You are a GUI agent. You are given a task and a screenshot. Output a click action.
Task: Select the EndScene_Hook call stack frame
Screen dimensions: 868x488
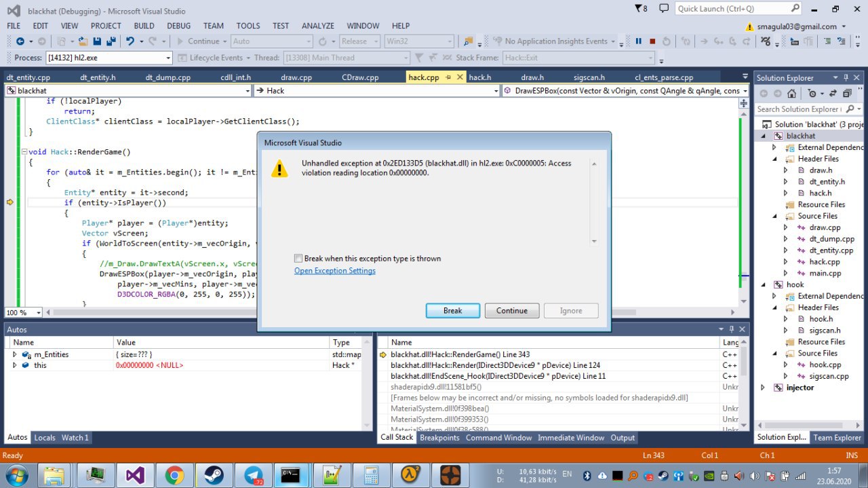[x=498, y=376]
